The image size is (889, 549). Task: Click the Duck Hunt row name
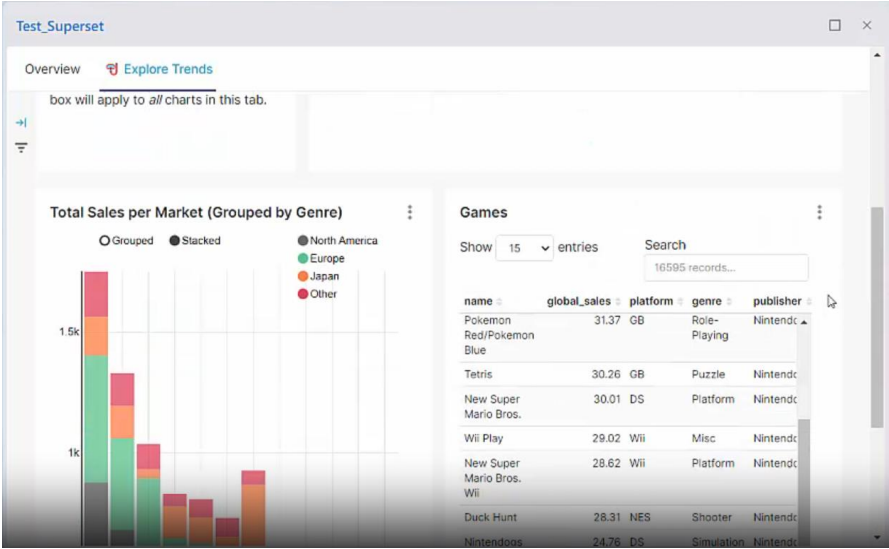click(x=490, y=517)
